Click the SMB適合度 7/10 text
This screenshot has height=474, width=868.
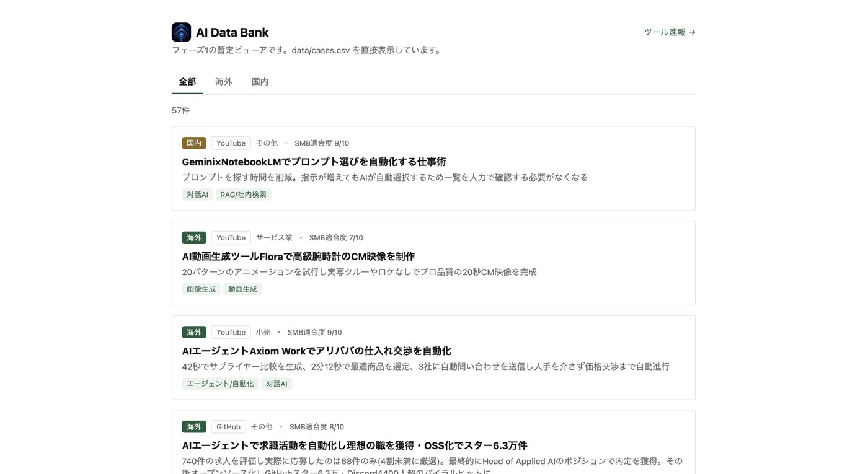click(x=336, y=238)
